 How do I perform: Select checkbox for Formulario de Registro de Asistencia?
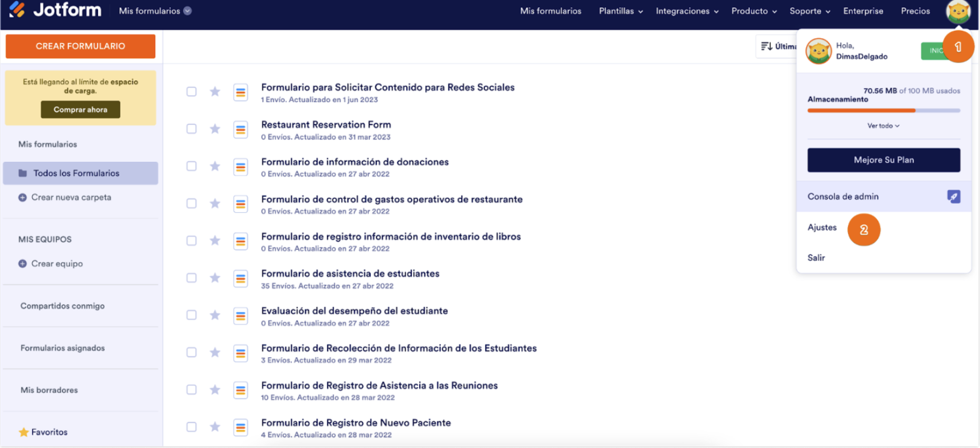[191, 390]
